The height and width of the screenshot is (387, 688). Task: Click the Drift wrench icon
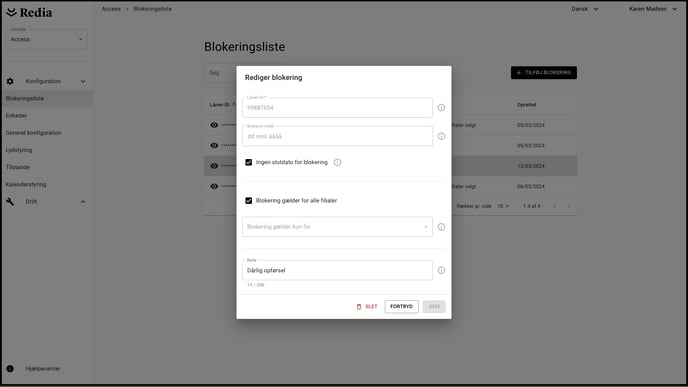tap(10, 201)
